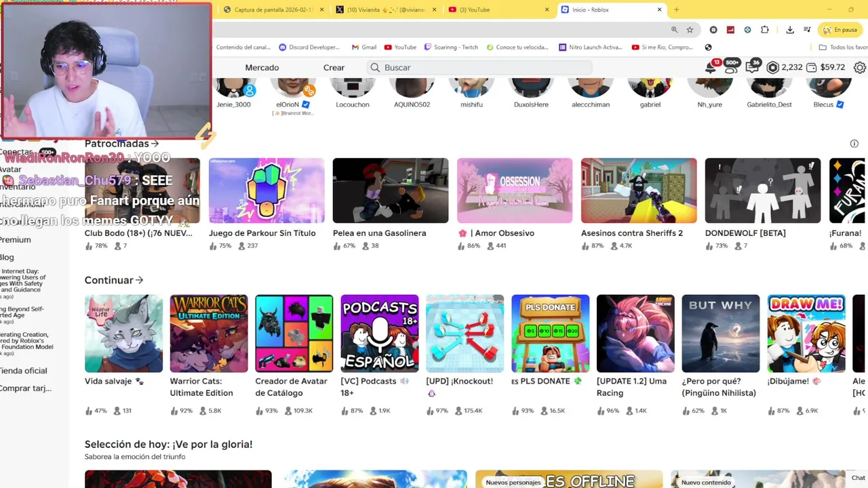This screenshot has height=488, width=868.
Task: Open Chrome downloads icon
Action: 790,30
